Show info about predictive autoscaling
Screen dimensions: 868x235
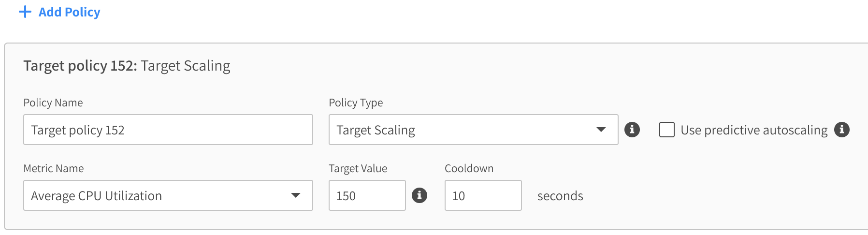842,130
